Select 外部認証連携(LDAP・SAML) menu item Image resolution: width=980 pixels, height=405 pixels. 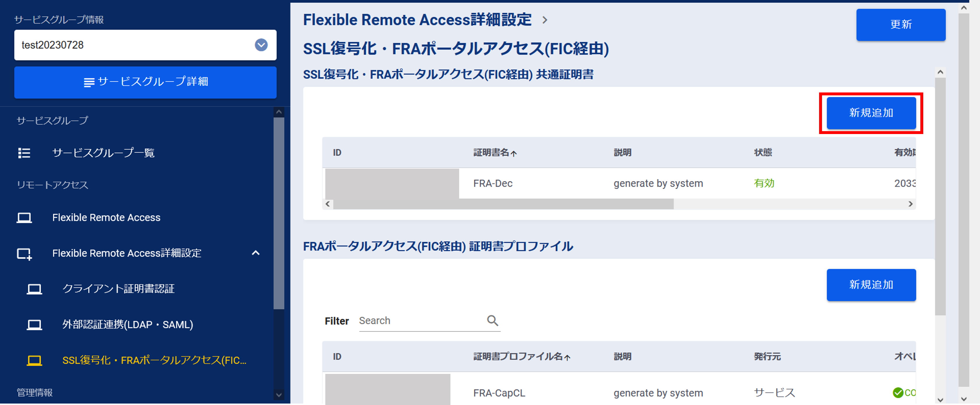pos(127,325)
